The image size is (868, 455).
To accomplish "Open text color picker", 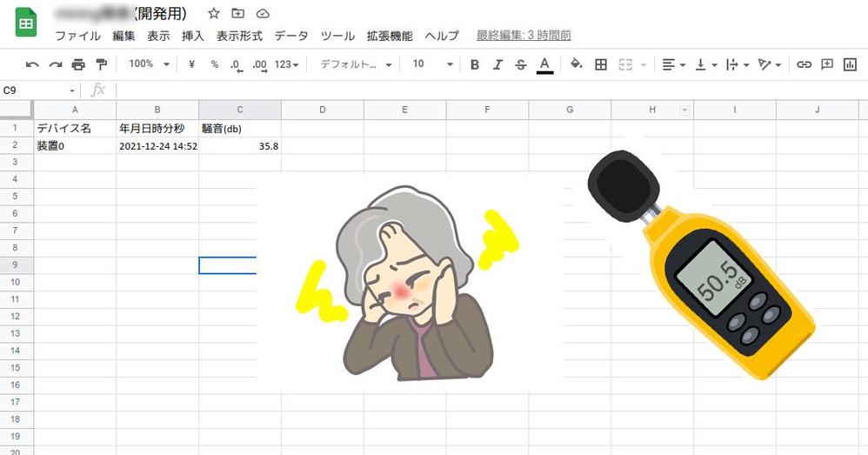I will tap(544, 65).
